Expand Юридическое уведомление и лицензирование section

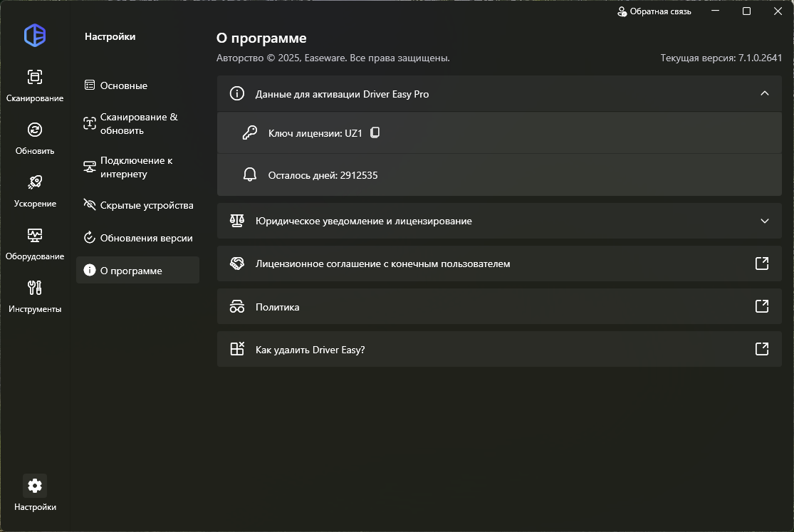pos(765,221)
